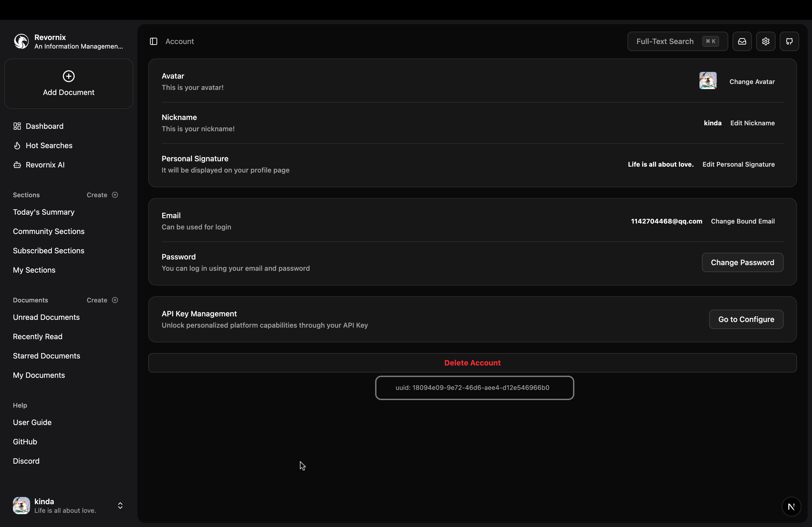The height and width of the screenshot is (527, 812).
Task: Toggle the sidebar panel icon
Action: point(154,41)
